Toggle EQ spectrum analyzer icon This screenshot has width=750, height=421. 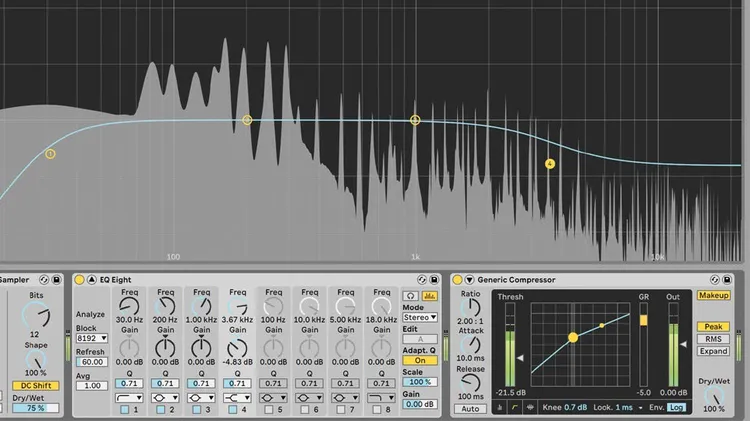pos(430,296)
